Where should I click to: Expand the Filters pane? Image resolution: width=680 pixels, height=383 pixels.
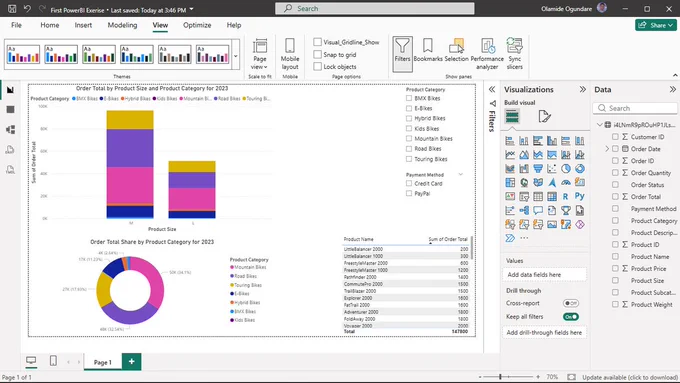tap(492, 89)
